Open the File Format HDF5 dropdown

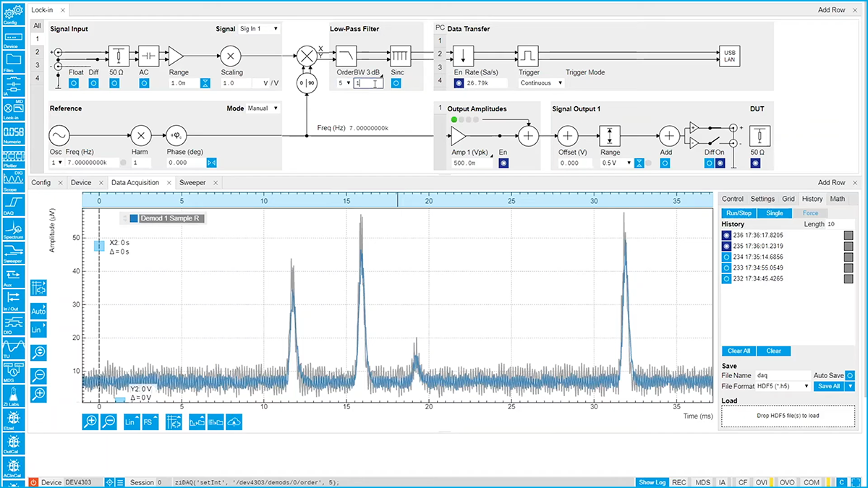pos(782,386)
